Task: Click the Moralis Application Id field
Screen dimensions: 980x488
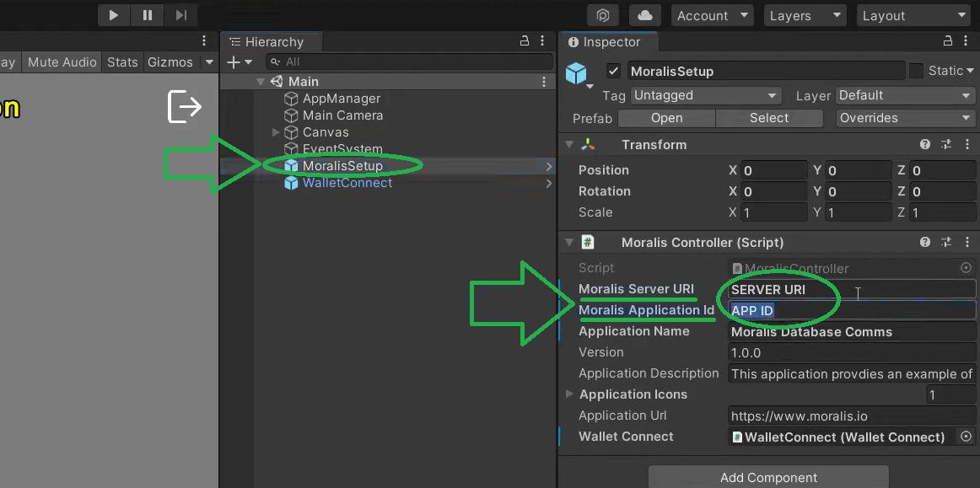Action: (851, 310)
